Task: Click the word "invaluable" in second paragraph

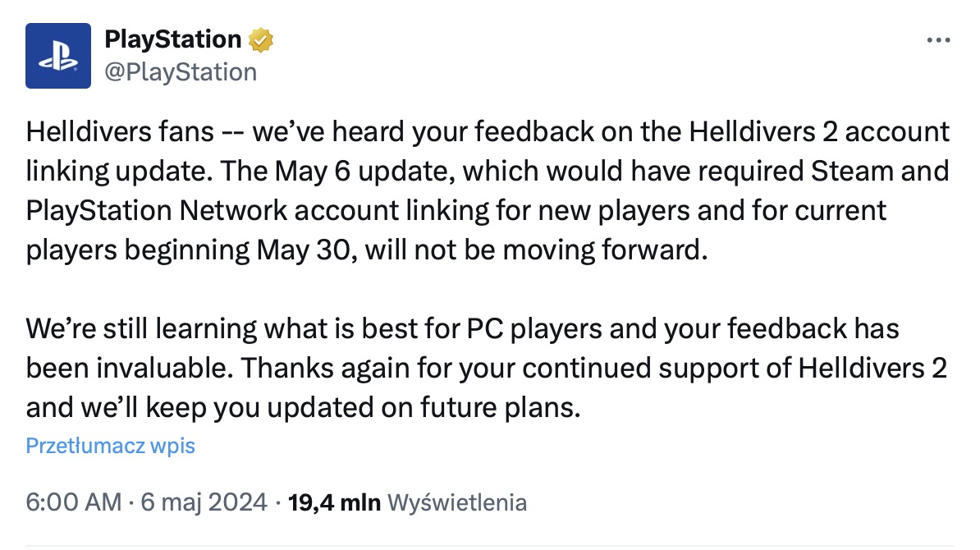Action: click(164, 368)
